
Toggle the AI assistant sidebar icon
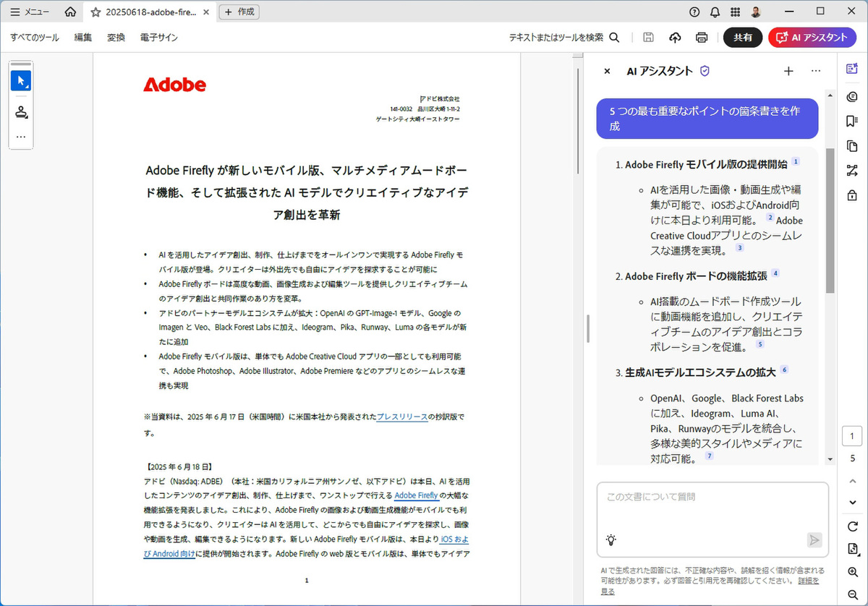pyautogui.click(x=851, y=69)
